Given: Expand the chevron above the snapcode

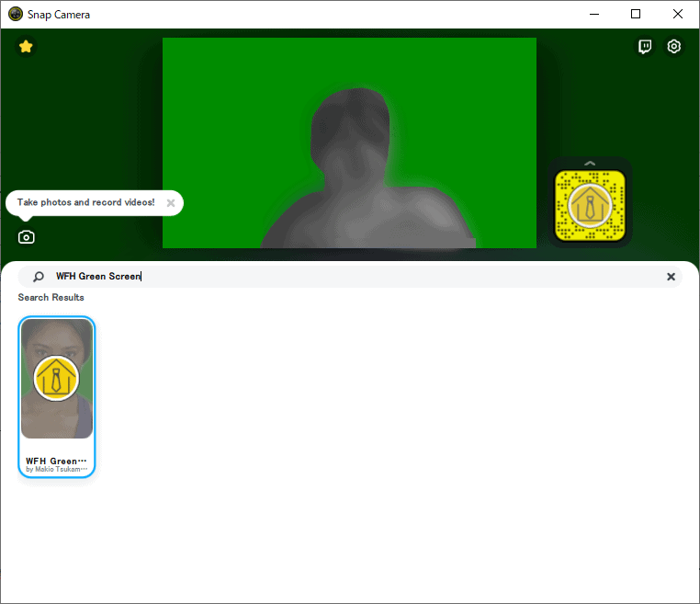Looking at the screenshot, I should (x=590, y=164).
